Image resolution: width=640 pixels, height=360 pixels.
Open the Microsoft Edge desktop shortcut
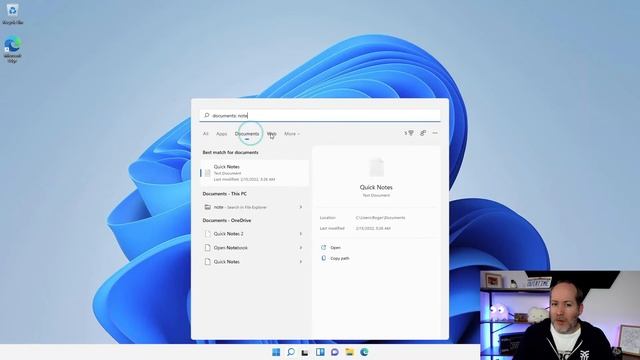pyautogui.click(x=12, y=49)
